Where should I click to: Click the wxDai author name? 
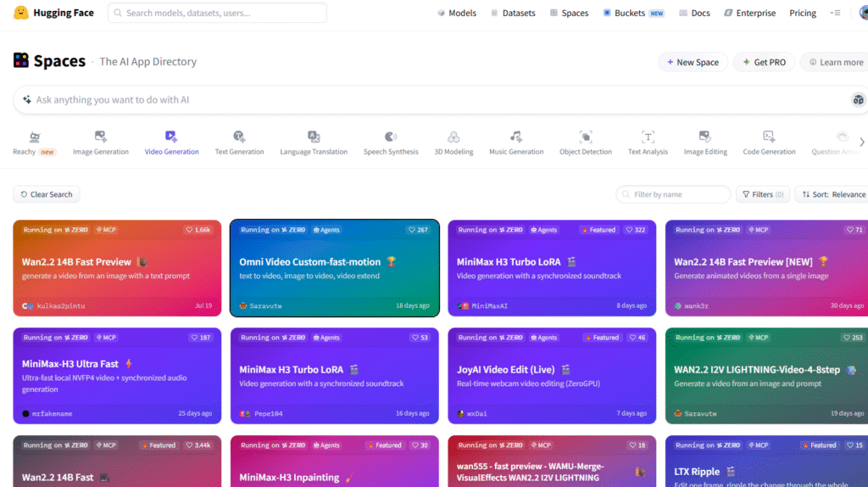tap(476, 414)
